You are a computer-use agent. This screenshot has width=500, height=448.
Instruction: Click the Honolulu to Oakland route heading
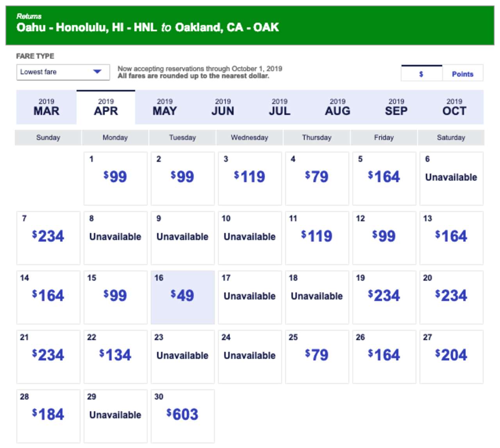[148, 27]
